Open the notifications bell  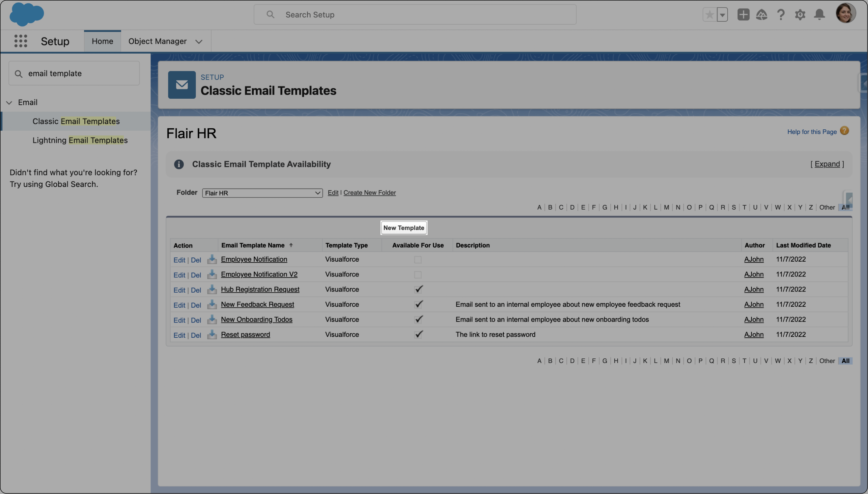tap(819, 14)
